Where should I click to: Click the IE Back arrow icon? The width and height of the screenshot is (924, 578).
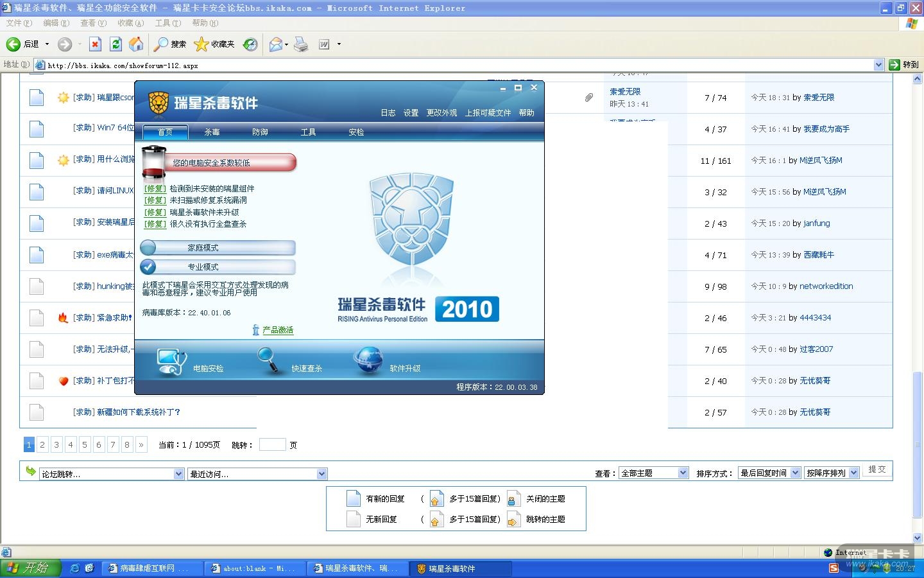pyautogui.click(x=13, y=44)
